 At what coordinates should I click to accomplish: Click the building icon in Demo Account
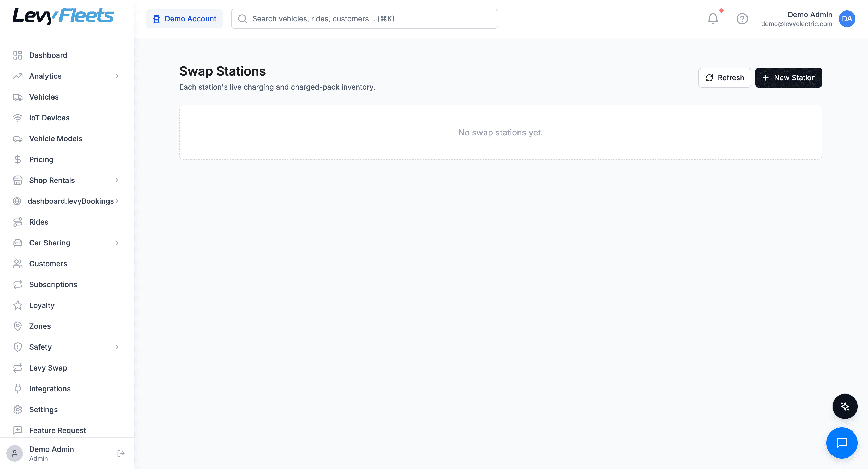(x=156, y=19)
